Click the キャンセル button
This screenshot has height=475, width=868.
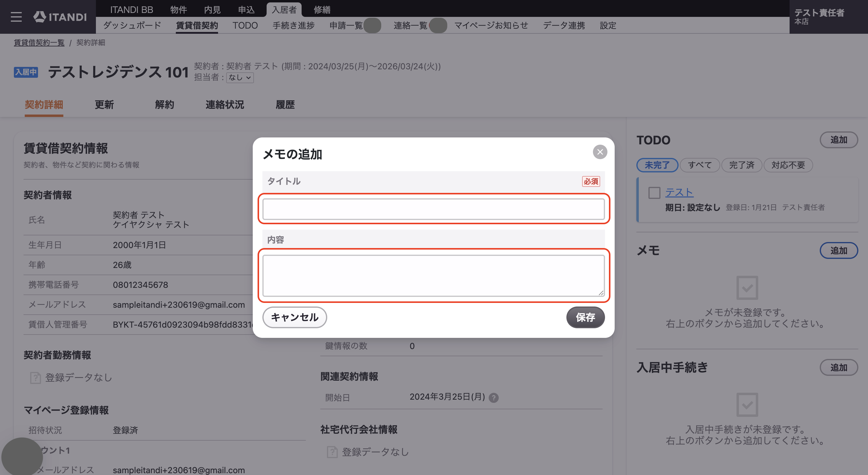click(x=294, y=317)
